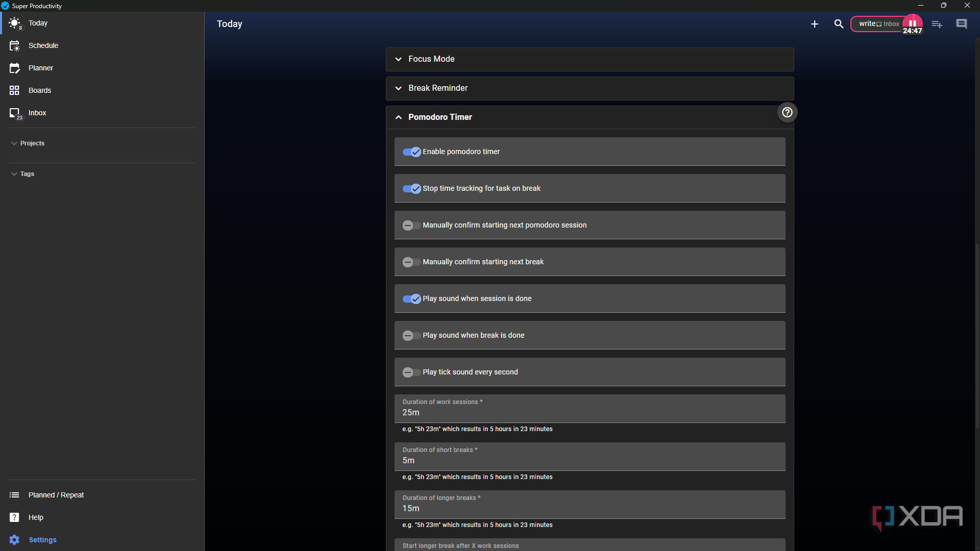Enable Play sound when break is done
The width and height of the screenshot is (980, 551).
pos(411,335)
